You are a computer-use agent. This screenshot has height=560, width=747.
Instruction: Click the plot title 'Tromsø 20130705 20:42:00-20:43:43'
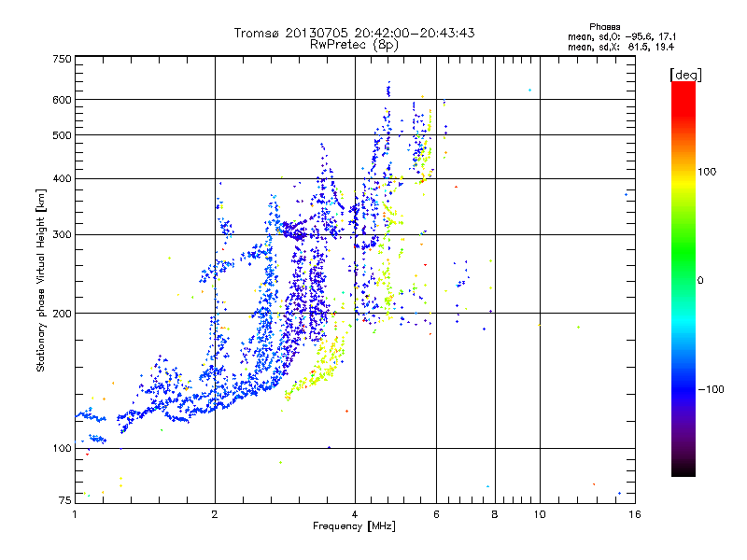tap(354, 33)
